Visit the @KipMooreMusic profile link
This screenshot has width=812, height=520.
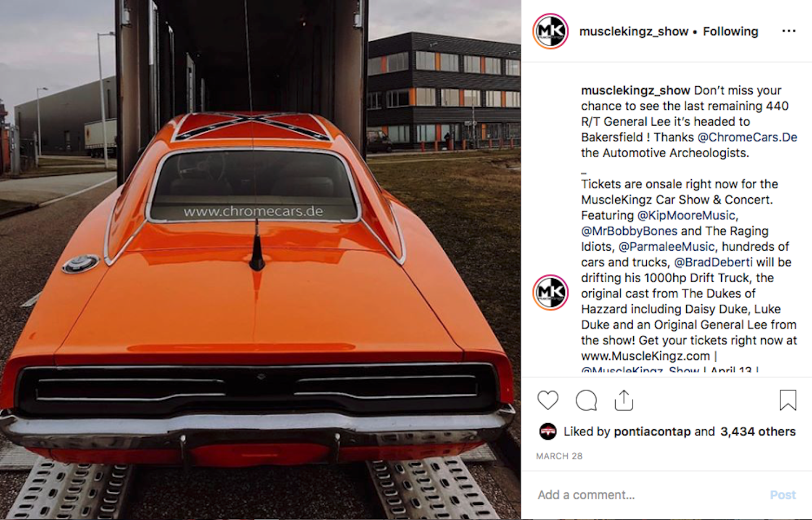(x=686, y=215)
